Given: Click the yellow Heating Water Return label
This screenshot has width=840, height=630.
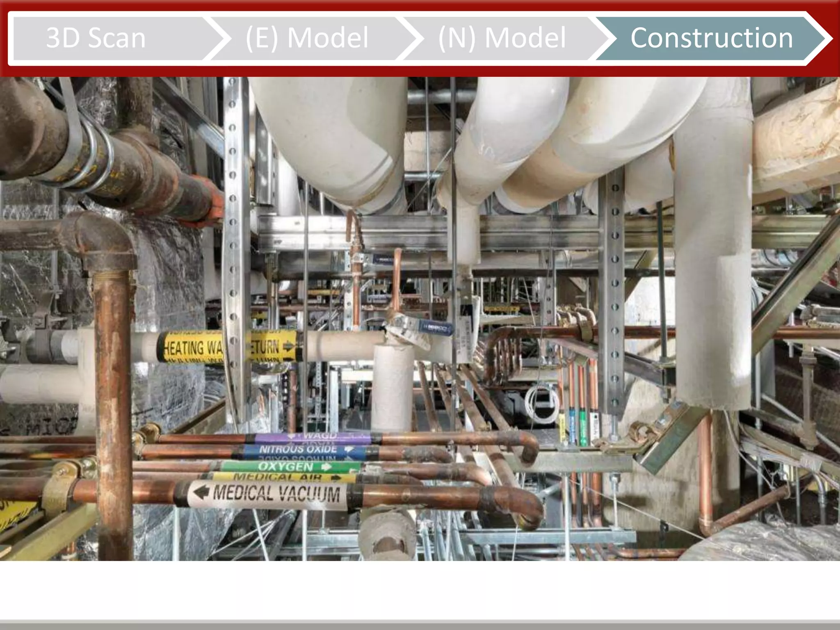Looking at the screenshot, I should pyautogui.click(x=193, y=348).
